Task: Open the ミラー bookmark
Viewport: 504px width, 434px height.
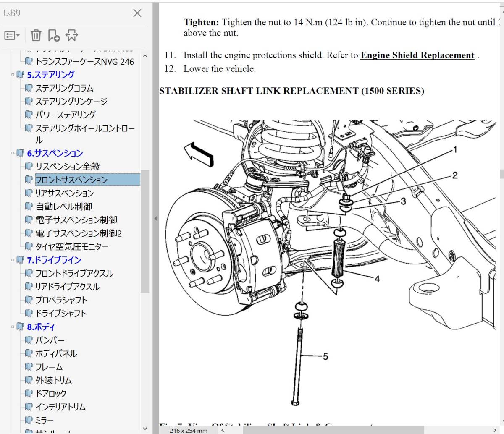Action: tap(45, 421)
